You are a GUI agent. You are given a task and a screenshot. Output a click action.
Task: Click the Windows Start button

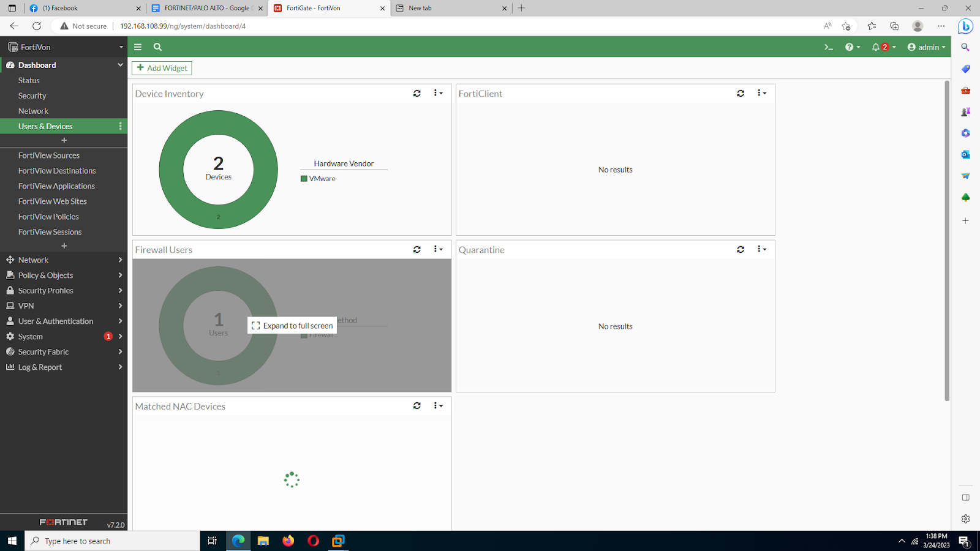[x=12, y=541]
